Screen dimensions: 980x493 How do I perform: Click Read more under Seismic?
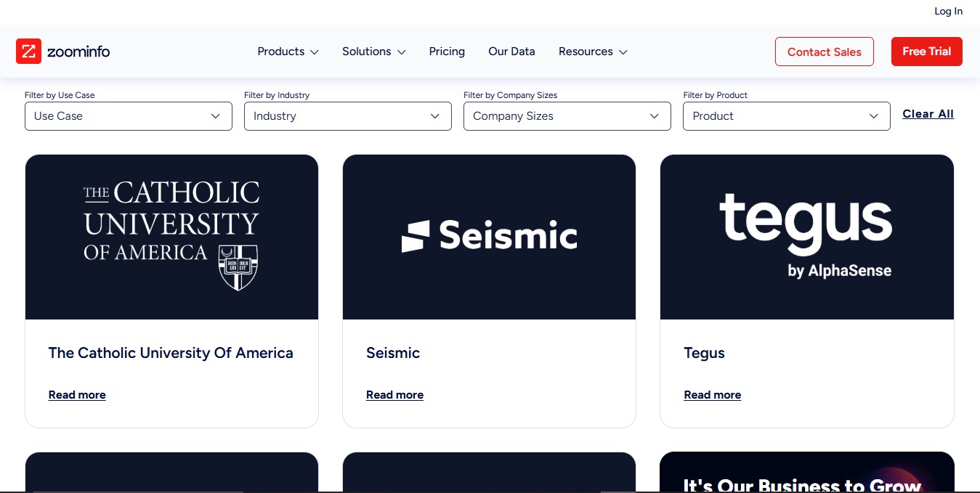pyautogui.click(x=394, y=395)
